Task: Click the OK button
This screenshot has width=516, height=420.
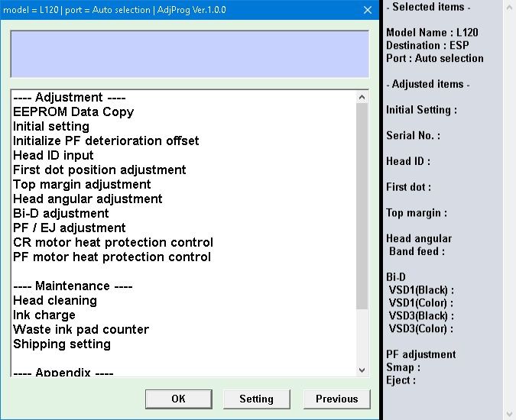Action: click(178, 399)
